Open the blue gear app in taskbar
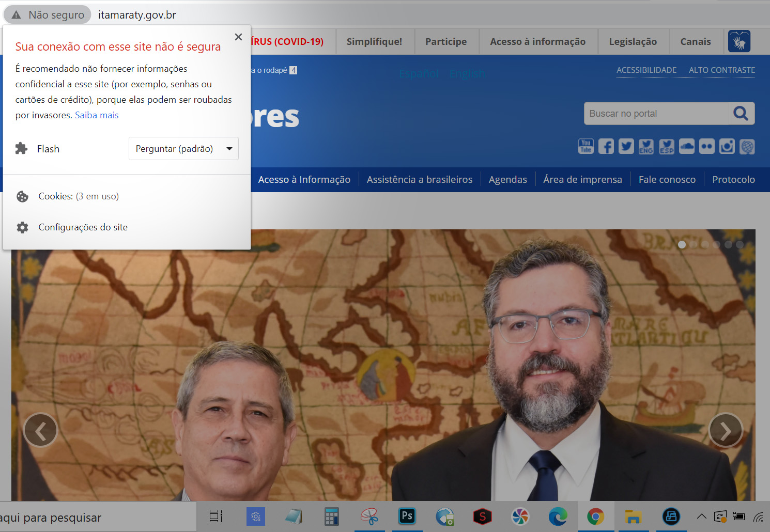 click(256, 517)
